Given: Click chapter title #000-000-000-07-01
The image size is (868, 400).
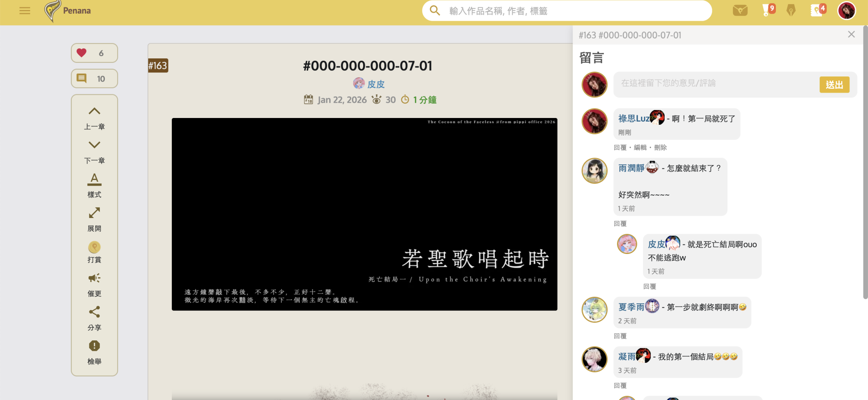Looking at the screenshot, I should click(x=368, y=66).
